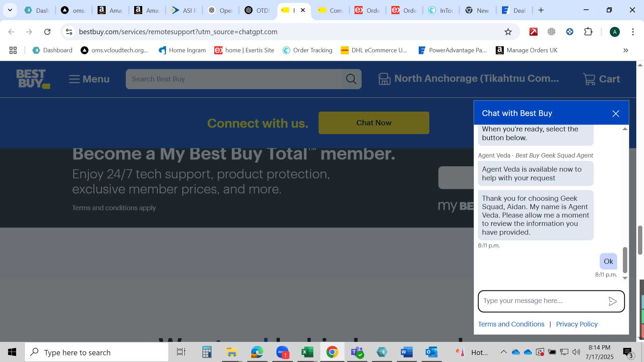Switch to the Deal tab
This screenshot has width=644, height=362.
[514, 10]
